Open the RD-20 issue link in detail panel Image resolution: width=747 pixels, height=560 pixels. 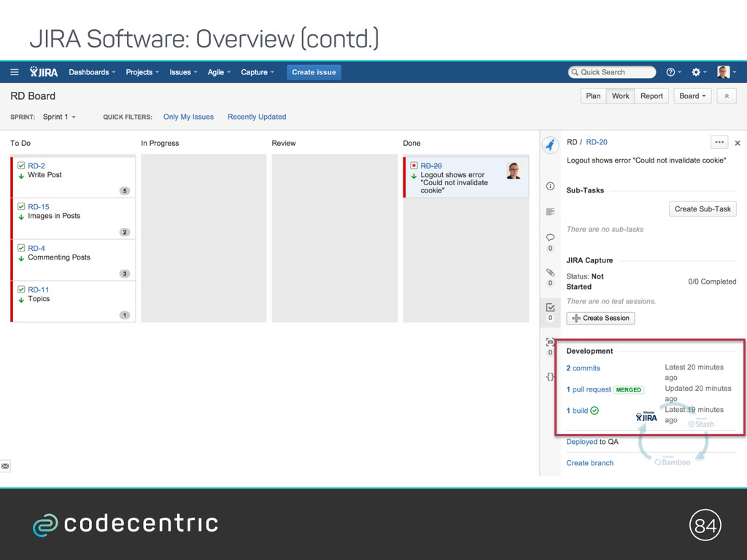(x=597, y=142)
